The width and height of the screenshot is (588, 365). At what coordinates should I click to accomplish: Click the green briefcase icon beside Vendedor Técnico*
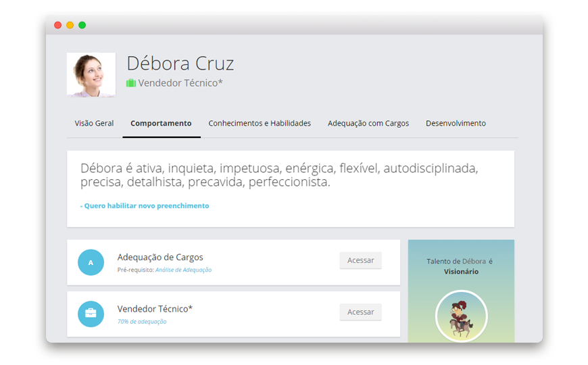click(x=131, y=83)
